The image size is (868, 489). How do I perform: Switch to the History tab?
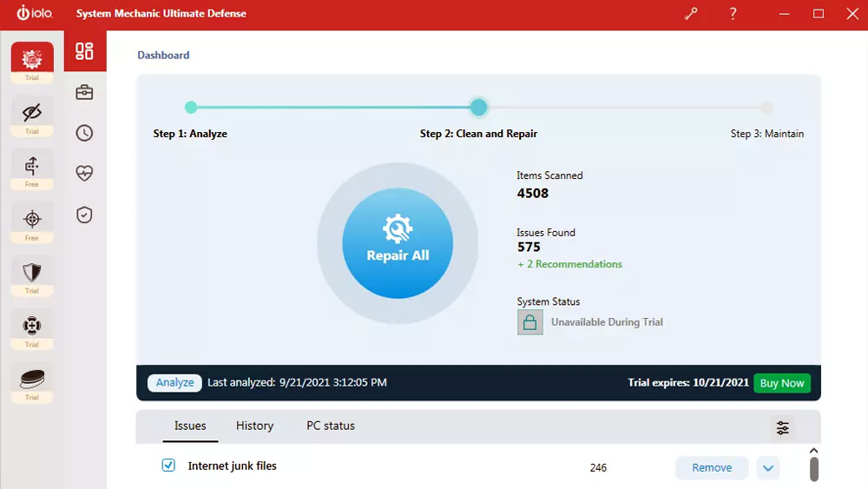[254, 426]
